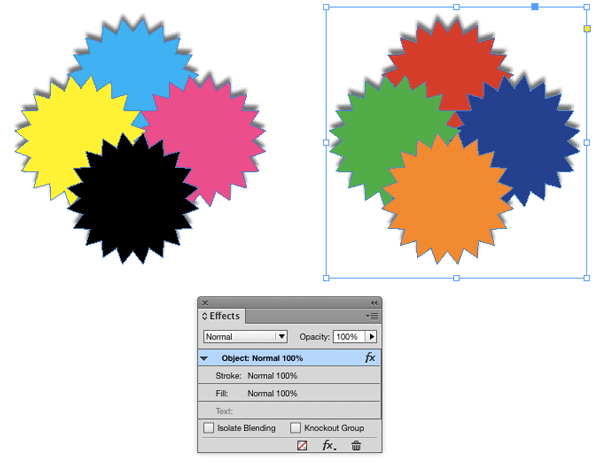The image size is (600, 473).
Task: Select the cyan starburst shape
Action: tap(134, 63)
